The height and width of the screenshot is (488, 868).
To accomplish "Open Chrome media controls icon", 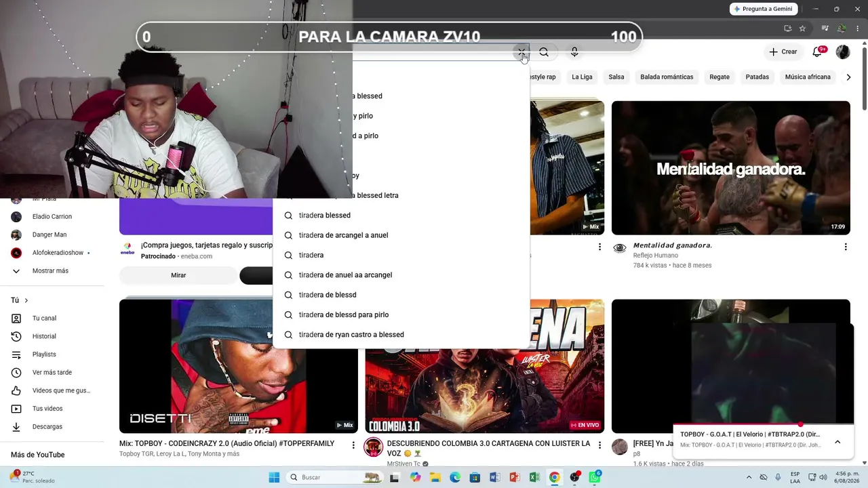I will click(x=825, y=28).
